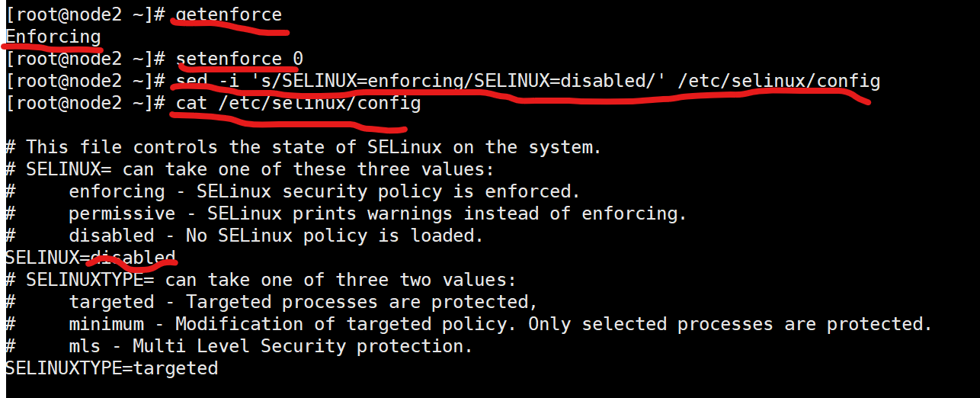Click the prompt before the cat command
Viewport: 980px width, 398px height.
coord(85,103)
